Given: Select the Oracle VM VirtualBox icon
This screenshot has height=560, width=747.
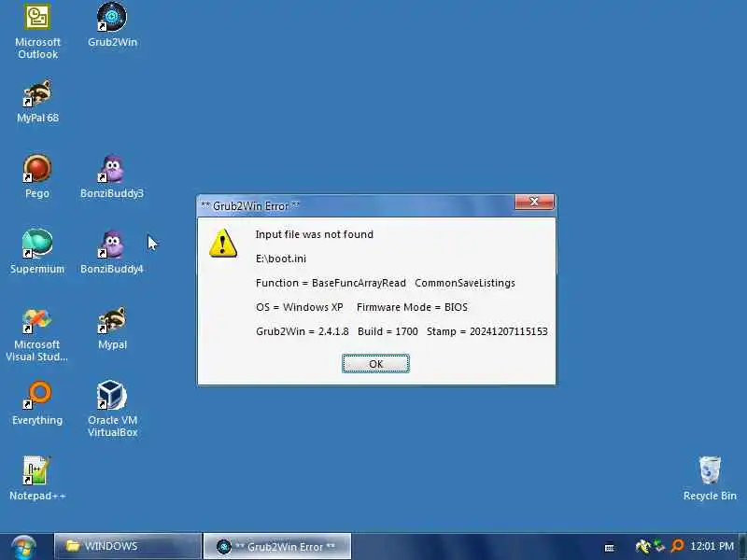Looking at the screenshot, I should coord(112,409).
